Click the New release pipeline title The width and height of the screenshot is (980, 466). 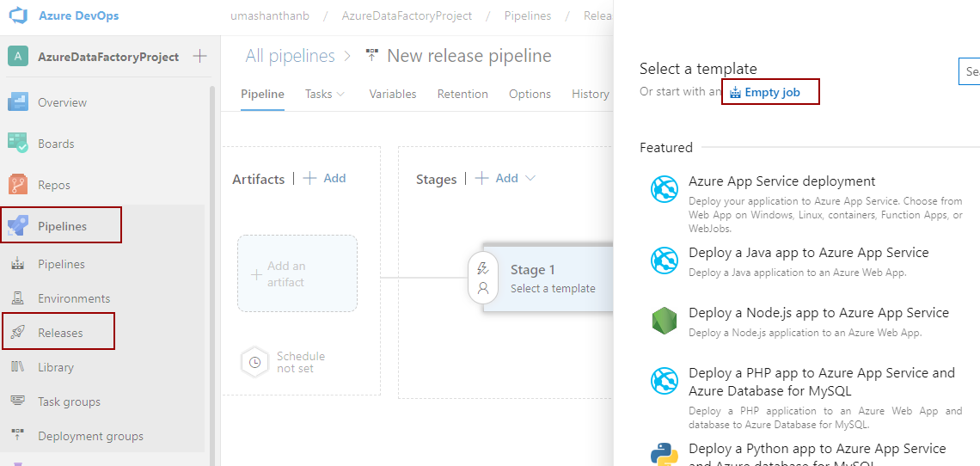[469, 56]
